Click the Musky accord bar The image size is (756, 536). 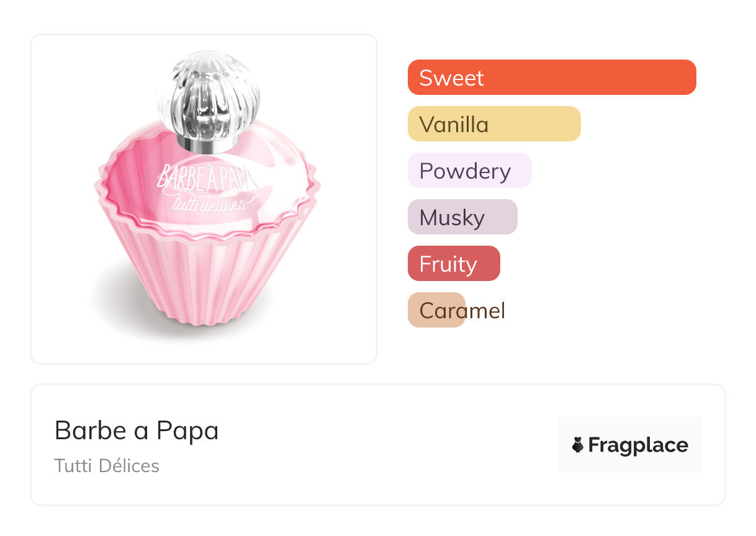[x=462, y=217]
